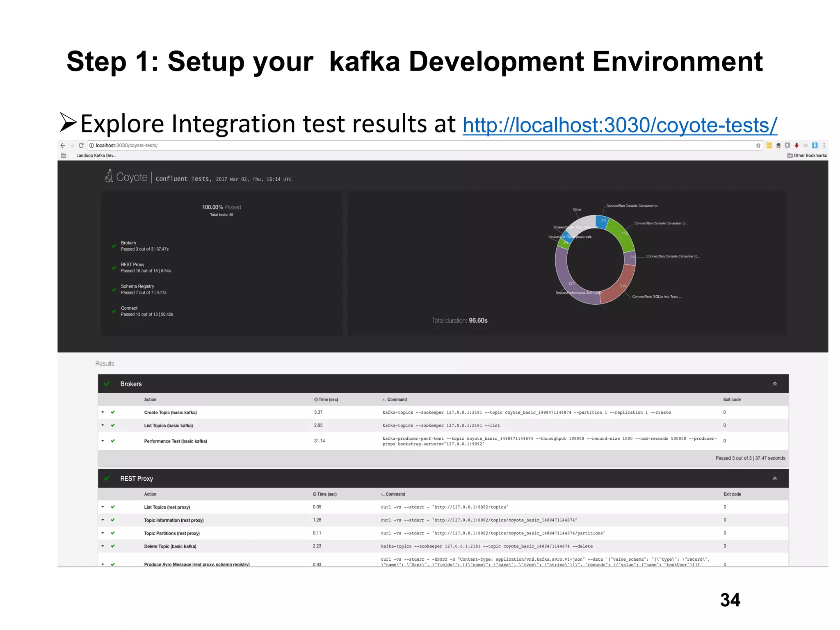The image size is (840, 630).
Task: Click the Exit code header in Brokers table
Action: click(x=732, y=399)
